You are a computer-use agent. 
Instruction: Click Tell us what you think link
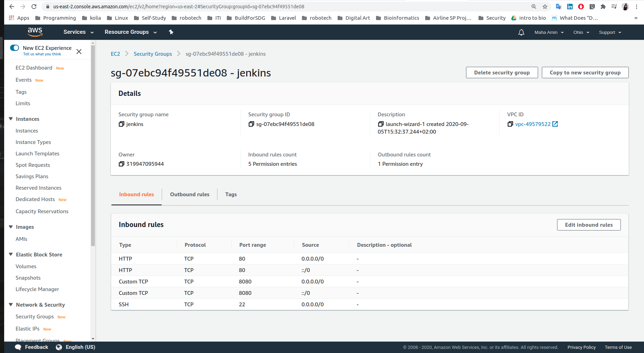click(x=42, y=54)
